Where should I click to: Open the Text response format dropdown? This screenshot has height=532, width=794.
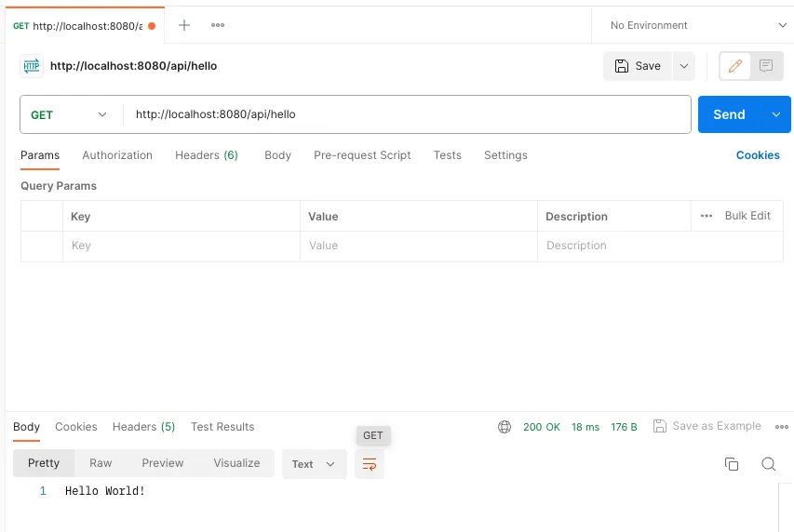(314, 464)
